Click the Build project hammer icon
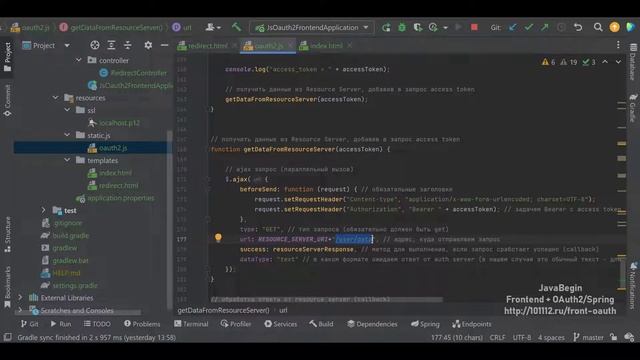The width and height of the screenshot is (640, 360). pos(236,27)
